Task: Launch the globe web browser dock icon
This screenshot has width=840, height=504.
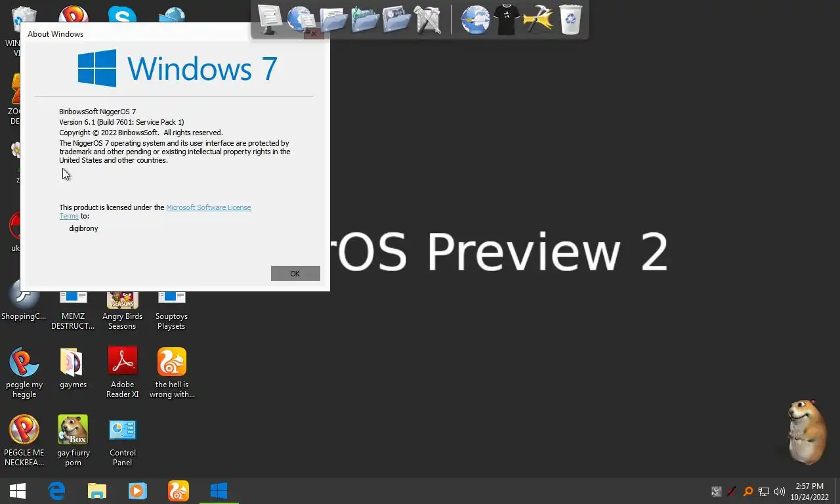Action: click(475, 19)
